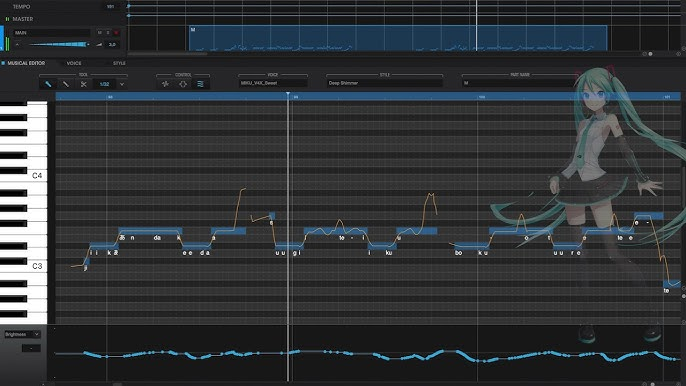Click the second CONTROL group icon
Image resolution: width=686 pixels, height=386 pixels.
click(183, 84)
